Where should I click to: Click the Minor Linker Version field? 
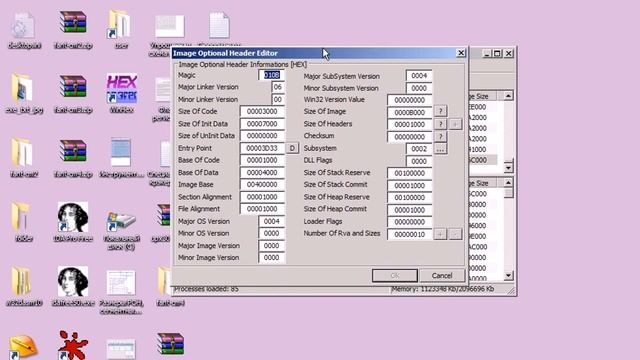[278, 99]
